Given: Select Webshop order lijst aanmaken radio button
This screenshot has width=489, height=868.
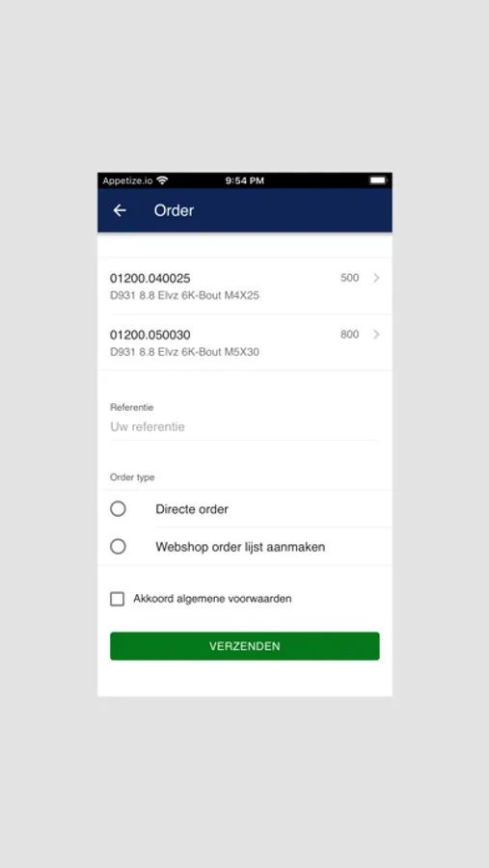Looking at the screenshot, I should point(118,547).
